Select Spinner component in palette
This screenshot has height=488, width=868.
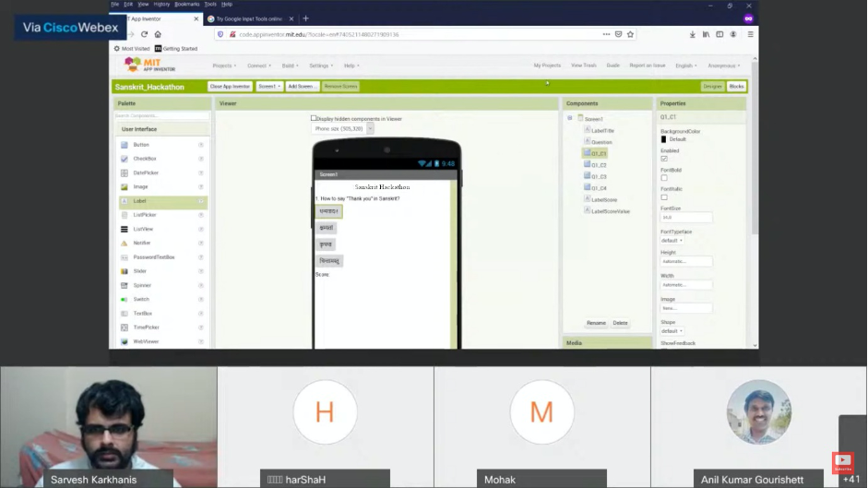[x=142, y=285]
